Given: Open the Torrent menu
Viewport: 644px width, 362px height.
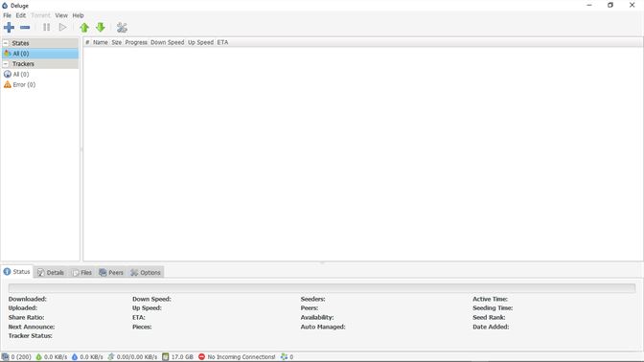Looking at the screenshot, I should 40,15.
